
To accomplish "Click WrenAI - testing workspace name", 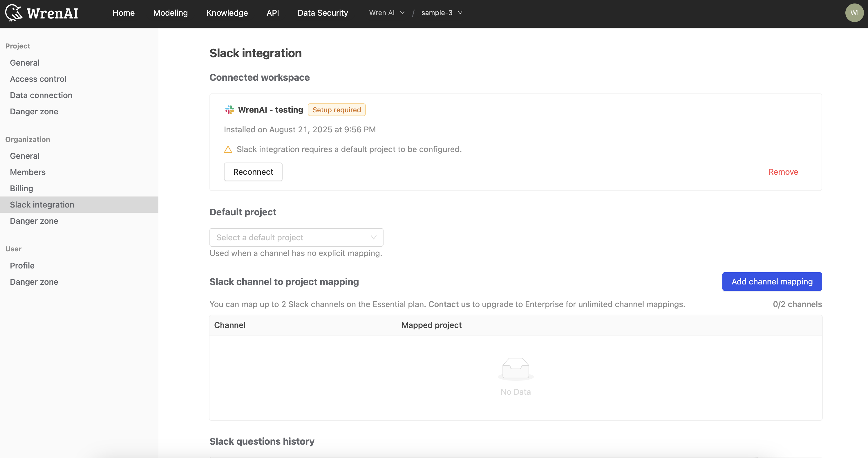I will tap(271, 109).
